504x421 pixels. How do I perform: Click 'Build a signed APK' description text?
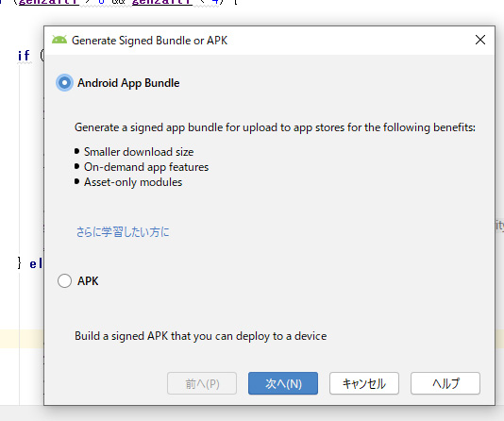(201, 336)
